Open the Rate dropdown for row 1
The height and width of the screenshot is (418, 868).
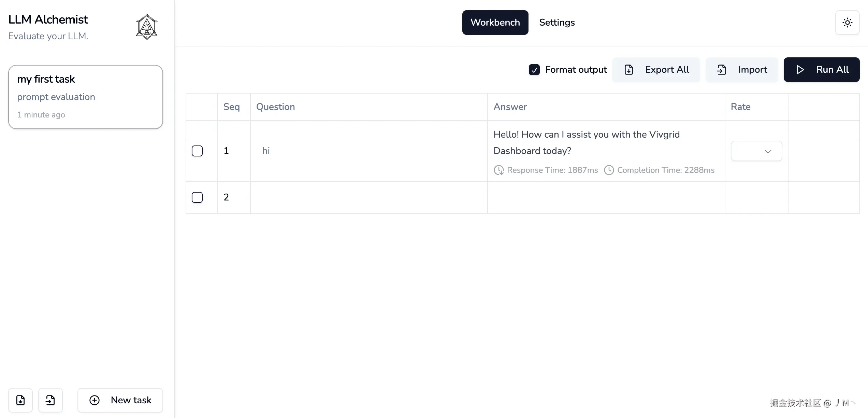pos(756,151)
